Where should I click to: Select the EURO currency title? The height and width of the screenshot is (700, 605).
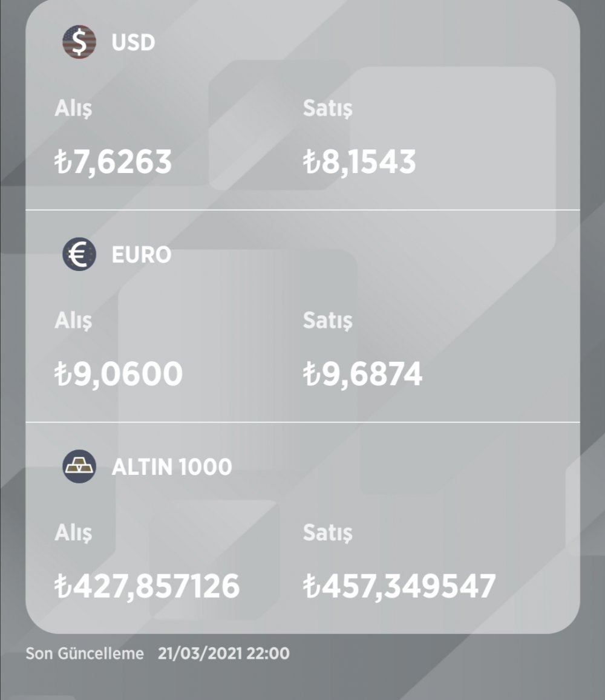pyautogui.click(x=142, y=255)
